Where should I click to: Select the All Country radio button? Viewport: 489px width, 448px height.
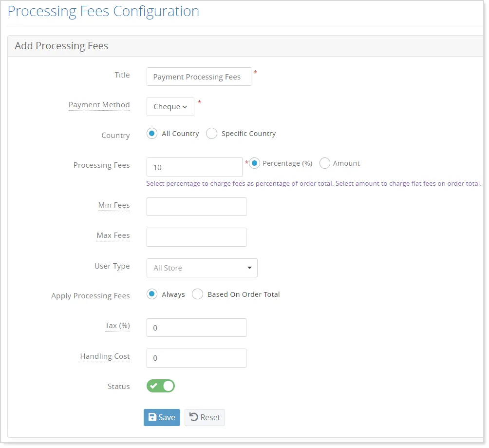tap(151, 133)
